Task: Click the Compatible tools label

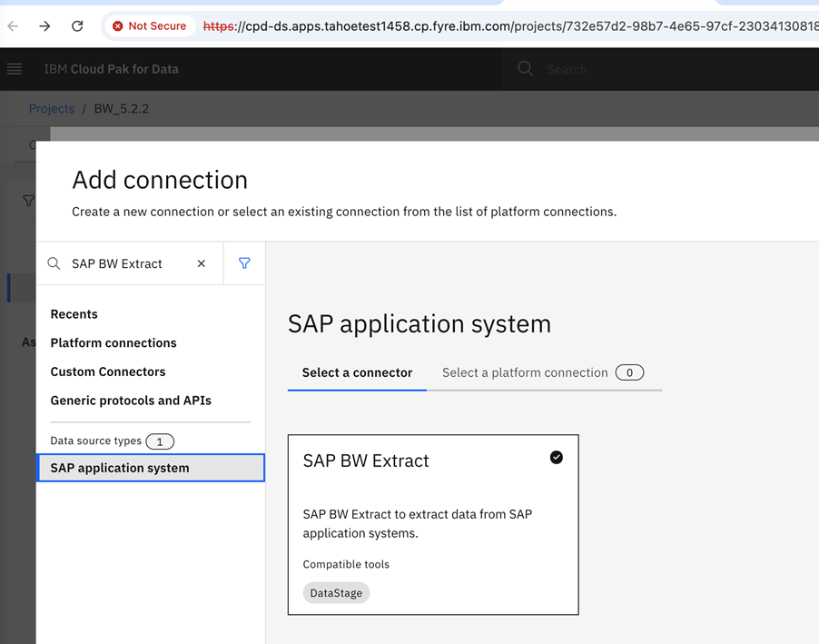Action: pyautogui.click(x=346, y=565)
